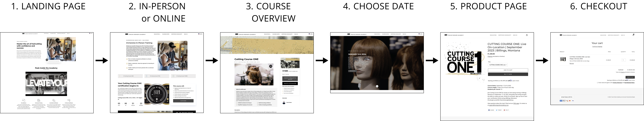Screen dimensions: 644x121
Task: Open CERTIFIED COMMUNITY on the Landing Page
Action: pyautogui.click(x=61, y=33)
